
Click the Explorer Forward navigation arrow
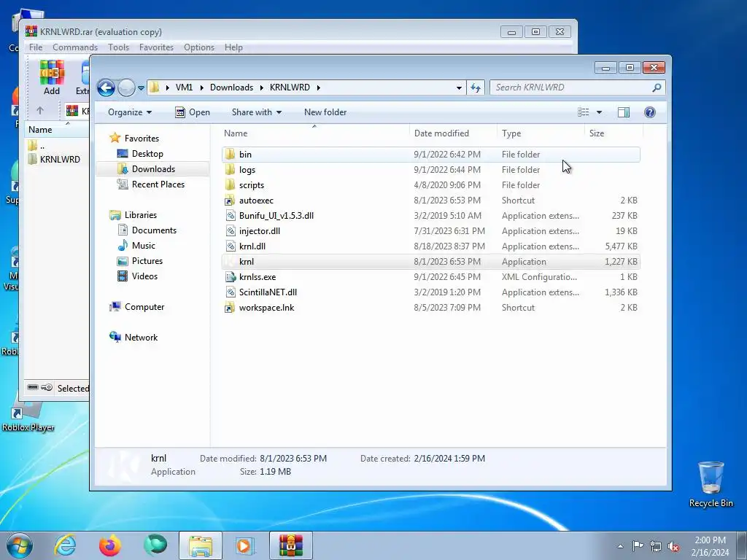pyautogui.click(x=126, y=87)
